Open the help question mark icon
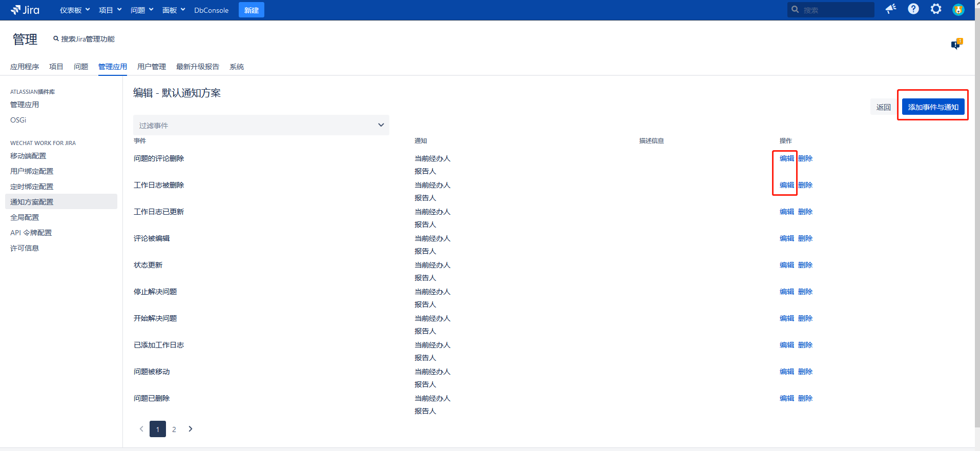980x451 pixels. coord(913,9)
